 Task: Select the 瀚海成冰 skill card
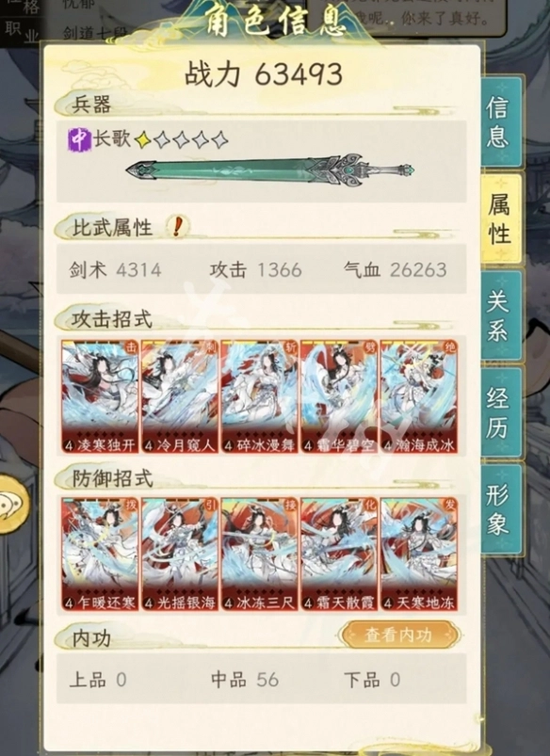pos(419,396)
